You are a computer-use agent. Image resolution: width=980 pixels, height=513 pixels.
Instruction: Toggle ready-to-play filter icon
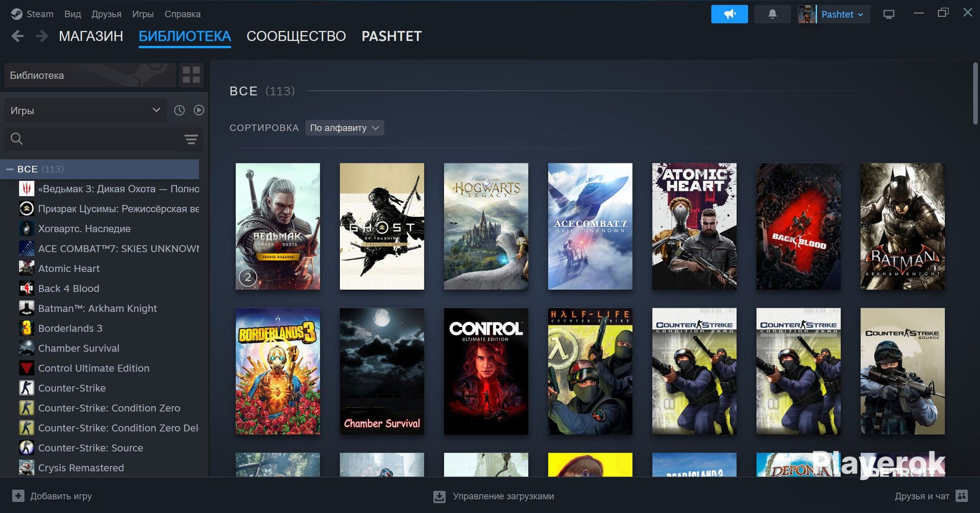199,110
